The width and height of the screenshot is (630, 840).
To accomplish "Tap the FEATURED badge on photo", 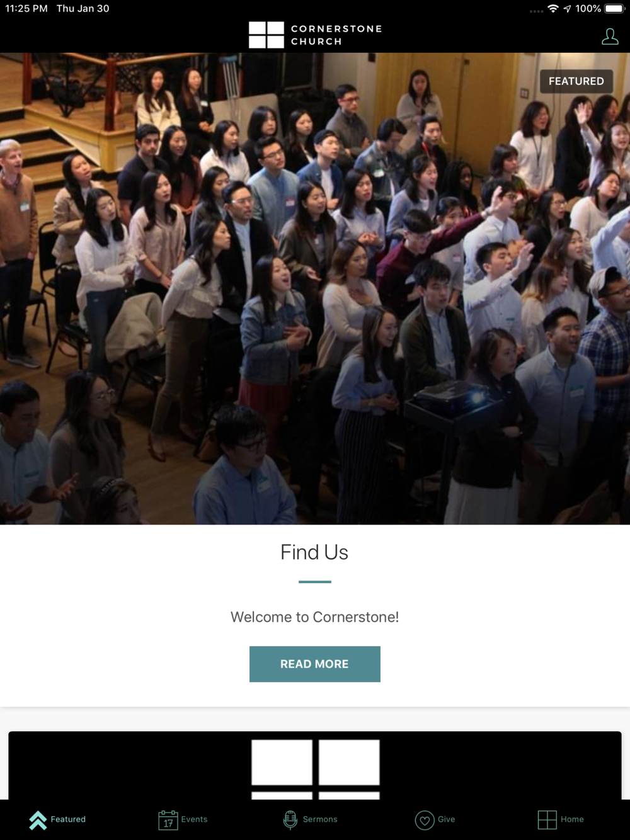I will tap(576, 81).
